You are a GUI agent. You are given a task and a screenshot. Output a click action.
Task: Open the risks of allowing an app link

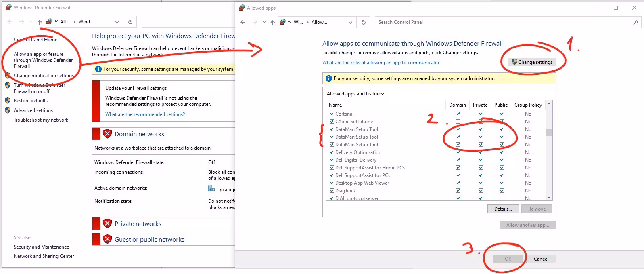tap(381, 63)
